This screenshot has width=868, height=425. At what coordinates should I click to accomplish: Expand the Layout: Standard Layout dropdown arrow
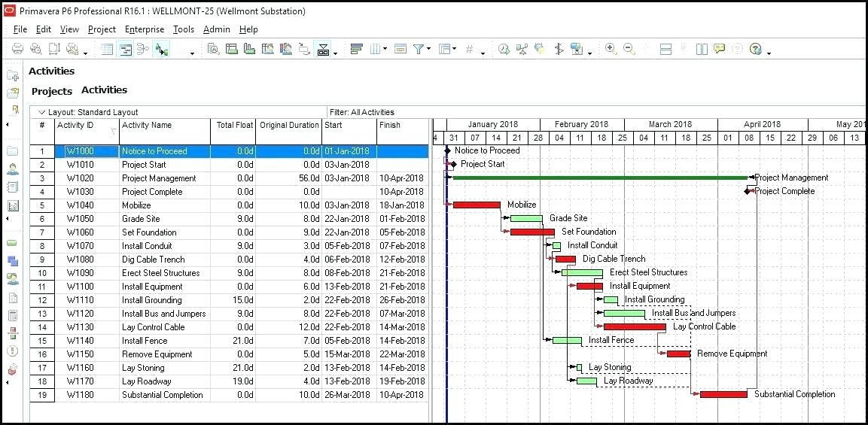pos(41,112)
